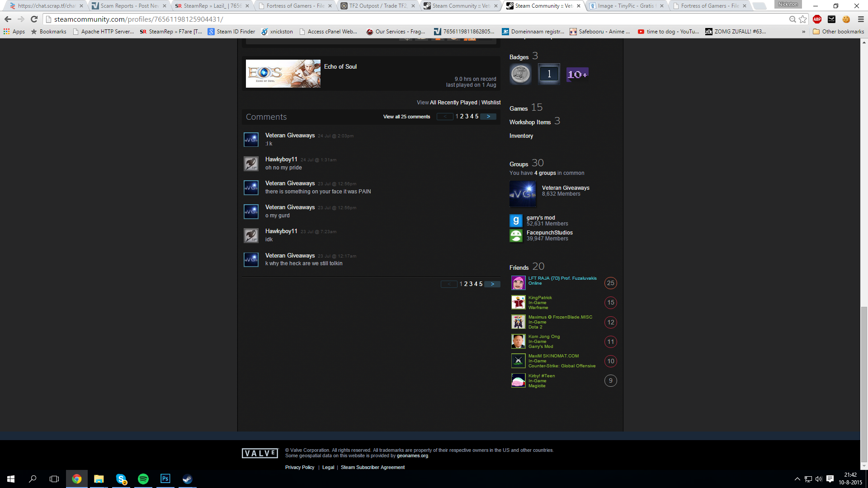Open Chrome's hamburger menu
The image size is (868, 488).
(x=861, y=19)
